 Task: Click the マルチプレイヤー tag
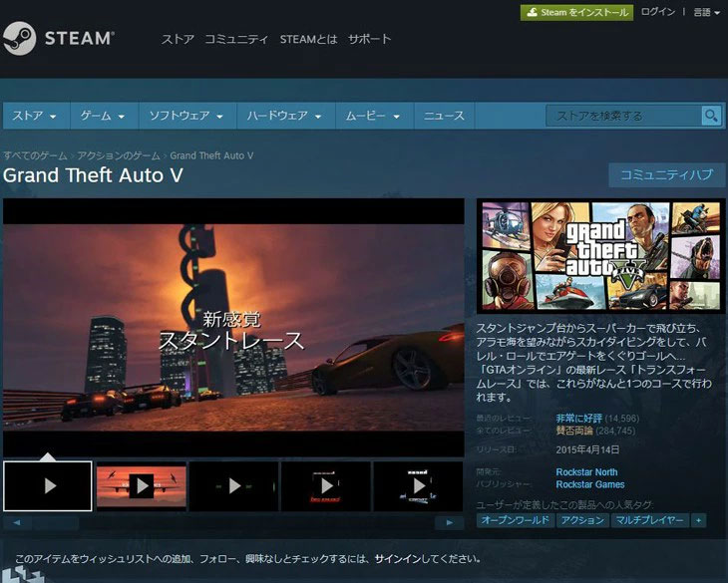pyautogui.click(x=649, y=520)
